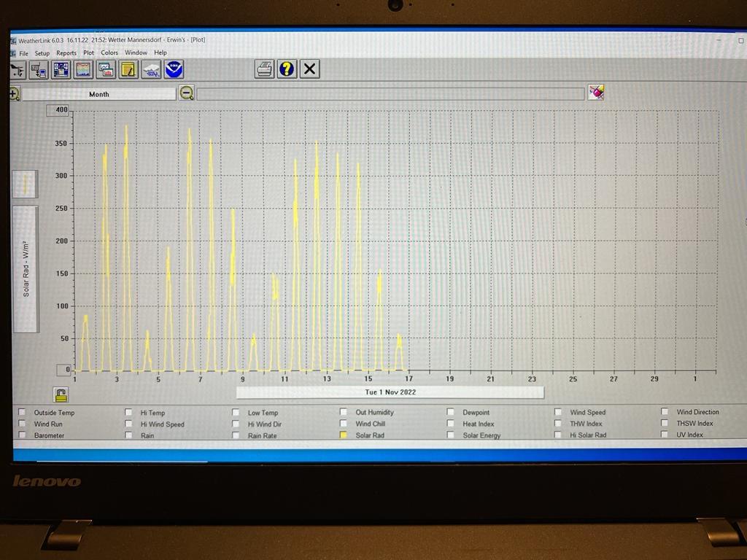This screenshot has height=560, width=747.
Task: Enable the Hi Wind Speed checkbox
Action: [x=128, y=424]
